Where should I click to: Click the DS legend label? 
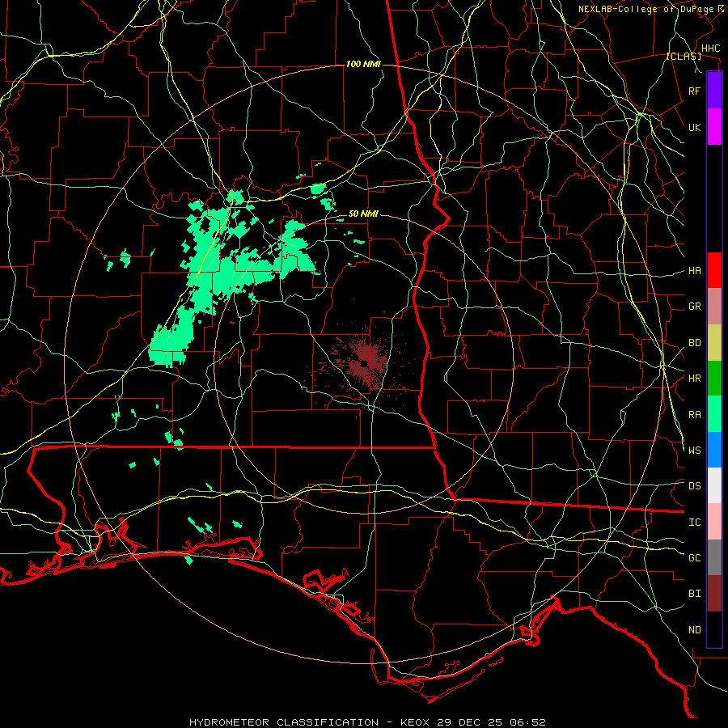point(694,485)
